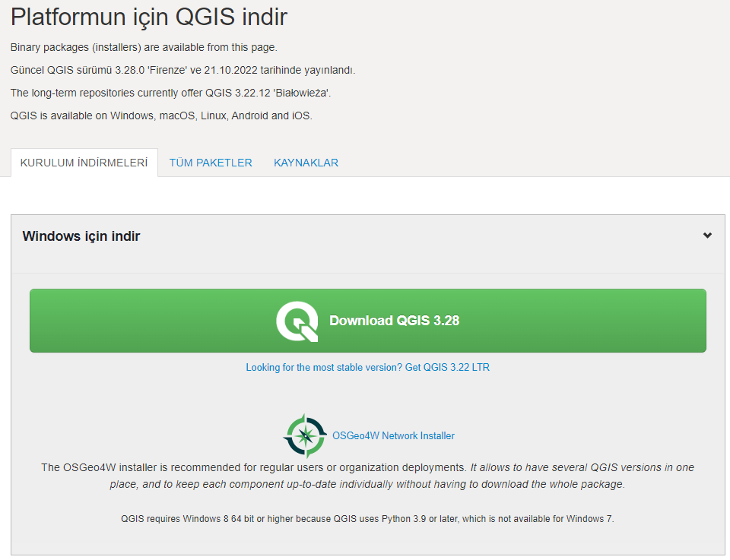Click the QGIS requires Windows 8 note
The height and width of the screenshot is (560, 730).
pyautogui.click(x=368, y=519)
